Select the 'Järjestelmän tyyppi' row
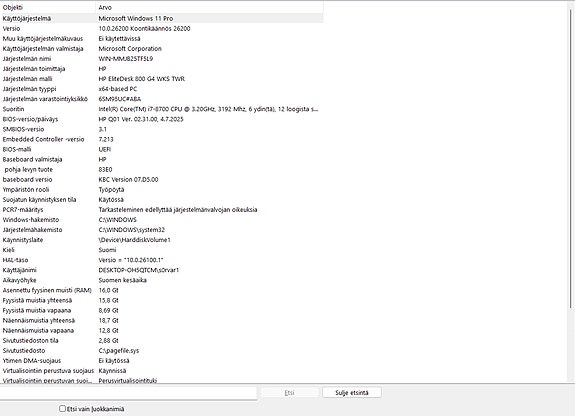Viewport: 575px width, 416px height. tap(29, 89)
